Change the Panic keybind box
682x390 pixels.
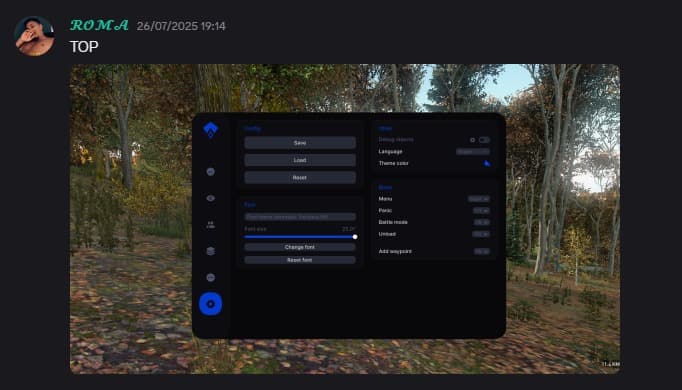coord(481,211)
